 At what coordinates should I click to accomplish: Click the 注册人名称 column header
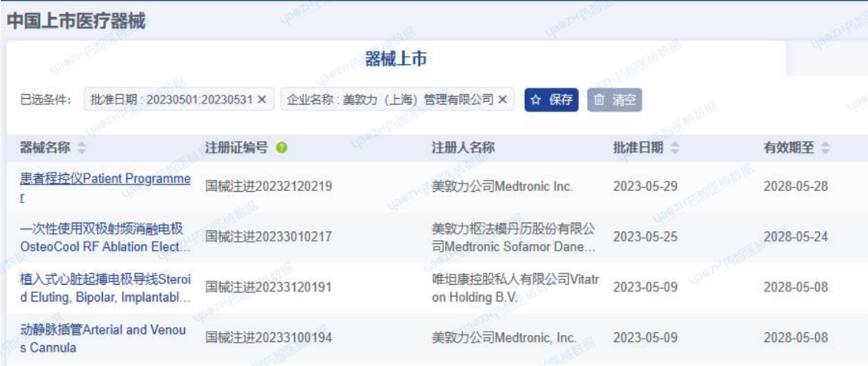click(463, 148)
